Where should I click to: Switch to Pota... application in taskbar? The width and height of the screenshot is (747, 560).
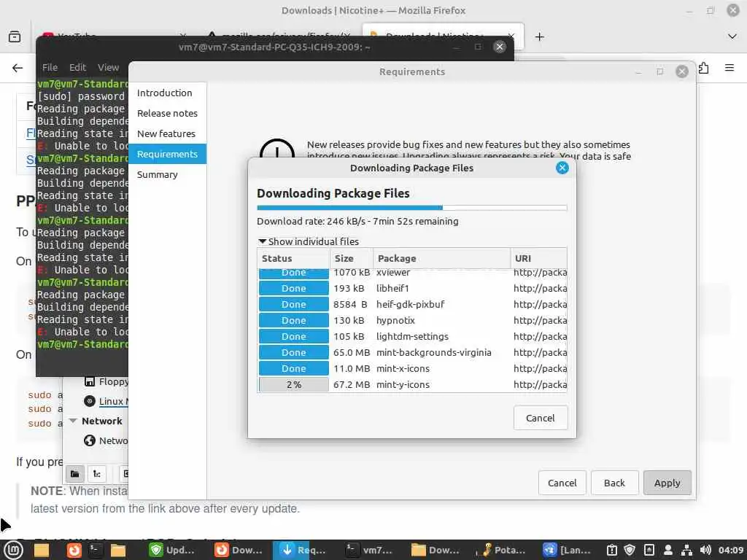pyautogui.click(x=503, y=550)
